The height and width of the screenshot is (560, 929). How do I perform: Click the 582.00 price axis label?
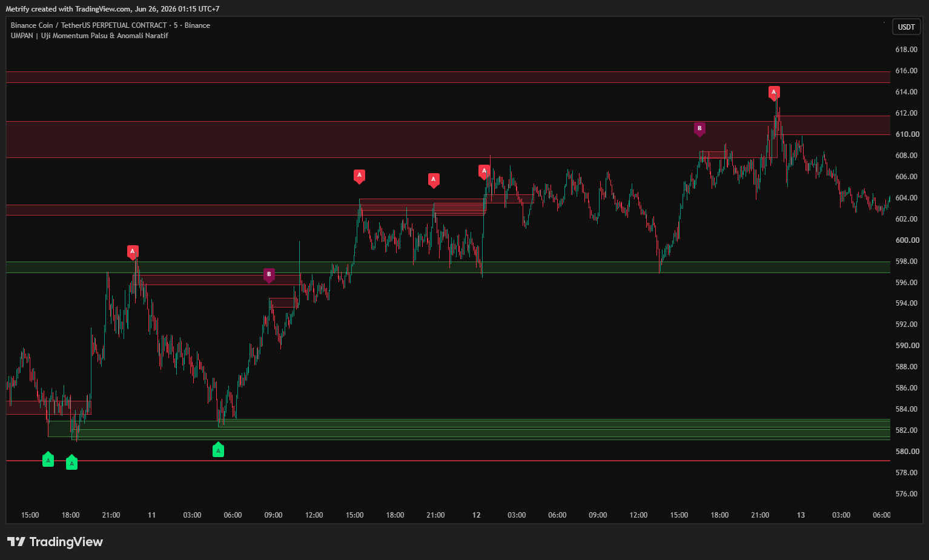907,430
